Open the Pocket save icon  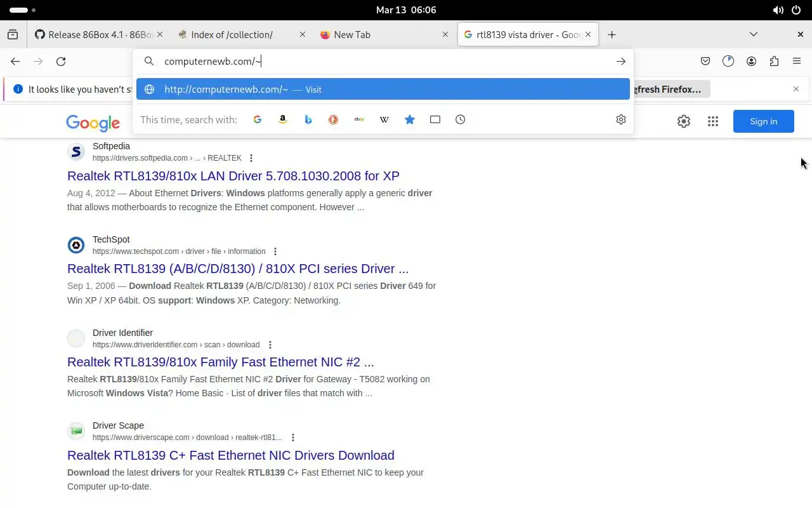(705, 62)
